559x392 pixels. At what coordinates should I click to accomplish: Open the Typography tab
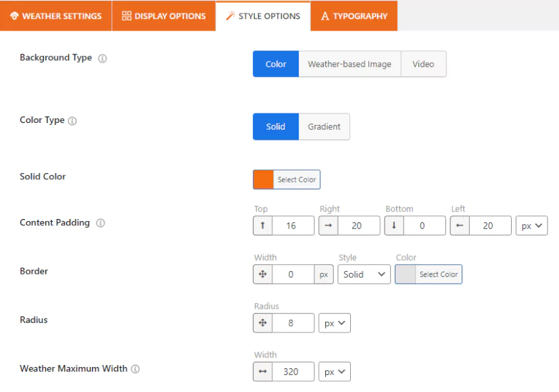click(x=354, y=16)
